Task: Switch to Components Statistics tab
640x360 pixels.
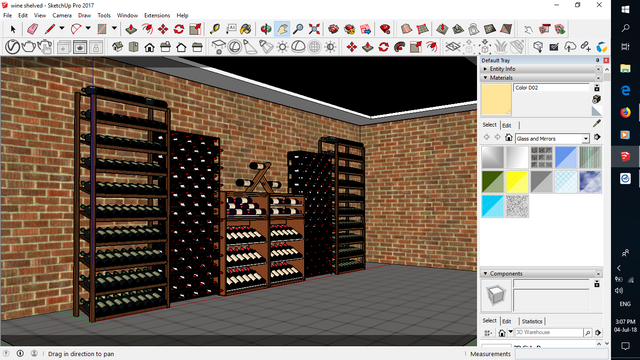Action: pyautogui.click(x=532, y=321)
